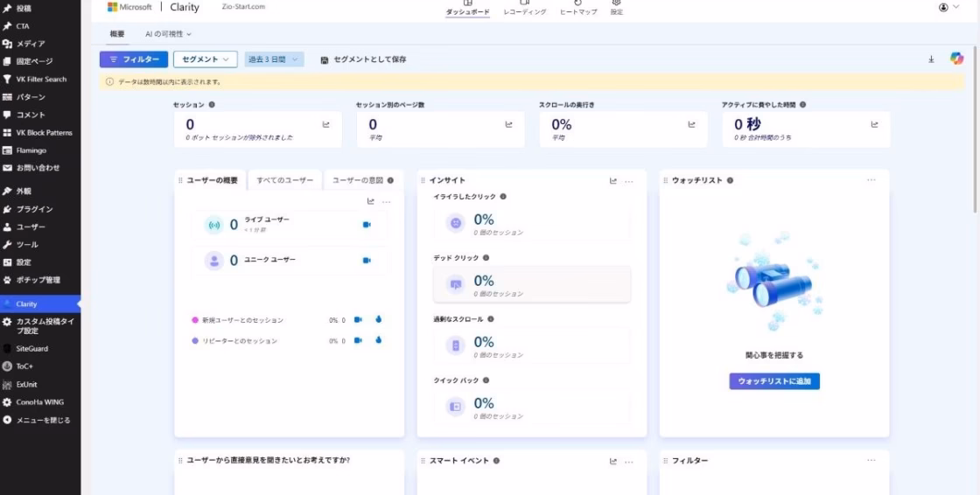This screenshot has width=980, height=495.
Task: Select the ユーザーの意図 tab
Action: (363, 180)
